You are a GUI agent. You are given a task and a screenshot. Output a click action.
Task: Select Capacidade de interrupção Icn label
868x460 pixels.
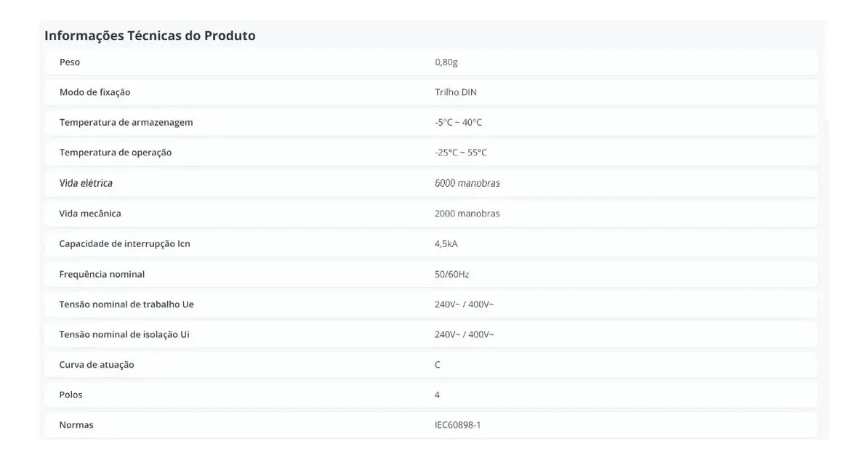pyautogui.click(x=124, y=243)
